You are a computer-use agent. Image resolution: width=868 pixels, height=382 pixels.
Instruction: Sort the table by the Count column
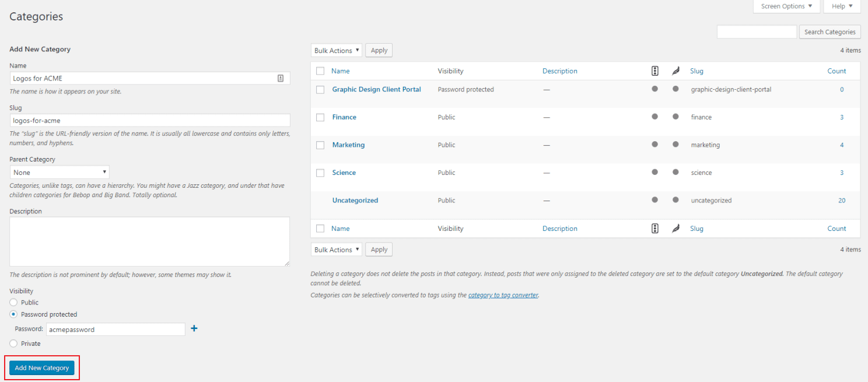click(836, 71)
